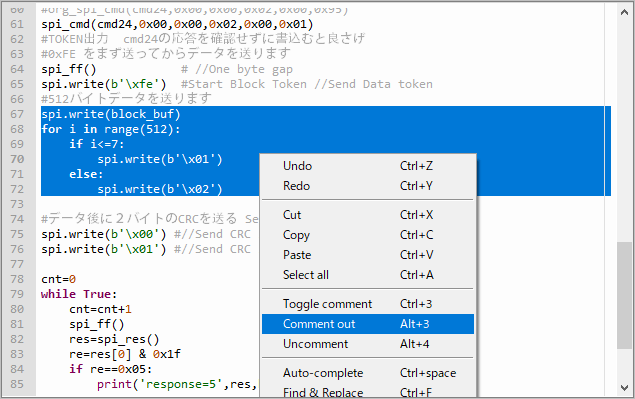
Task: Click the '#512バイトデータを送ります' comment
Action: pyautogui.click(x=126, y=99)
